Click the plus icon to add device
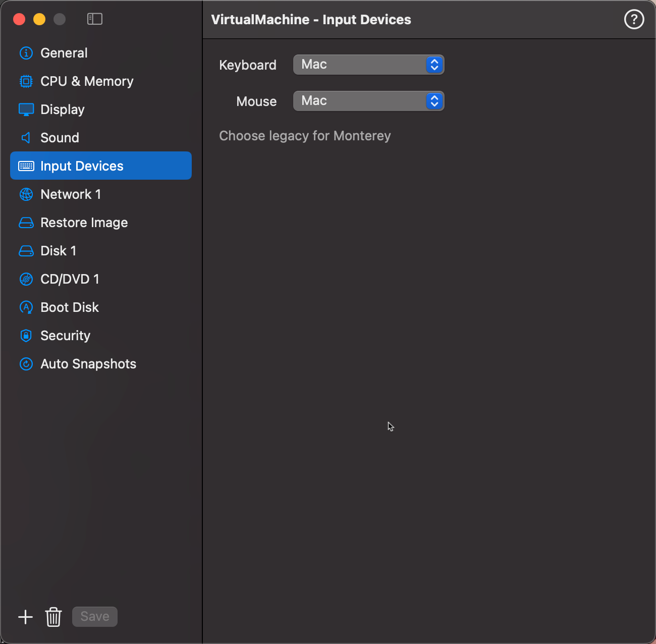The width and height of the screenshot is (656, 644). pyautogui.click(x=25, y=617)
